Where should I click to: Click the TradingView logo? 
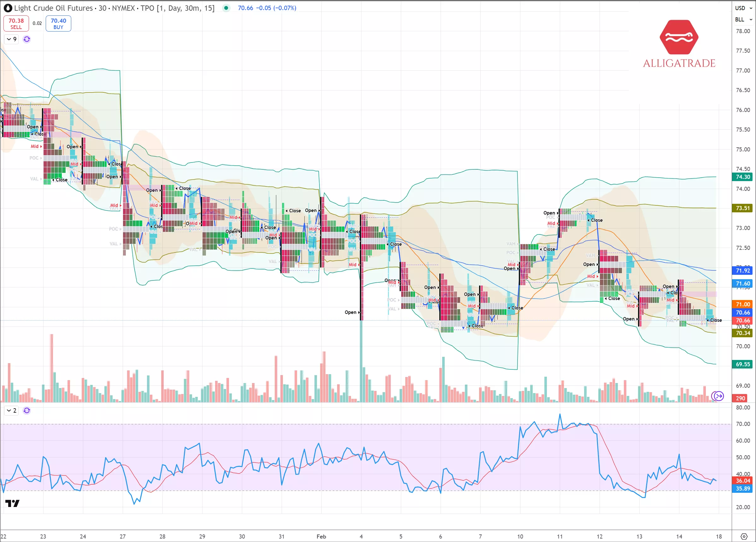click(x=12, y=503)
